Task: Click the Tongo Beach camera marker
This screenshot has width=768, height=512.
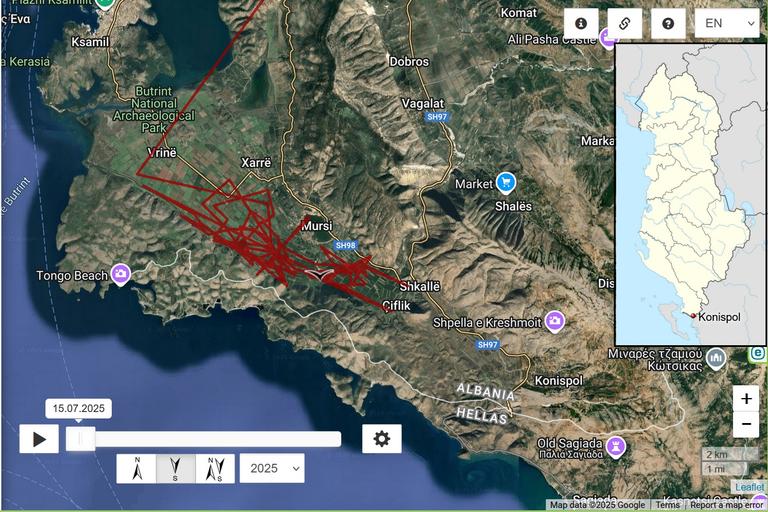Action: point(120,274)
